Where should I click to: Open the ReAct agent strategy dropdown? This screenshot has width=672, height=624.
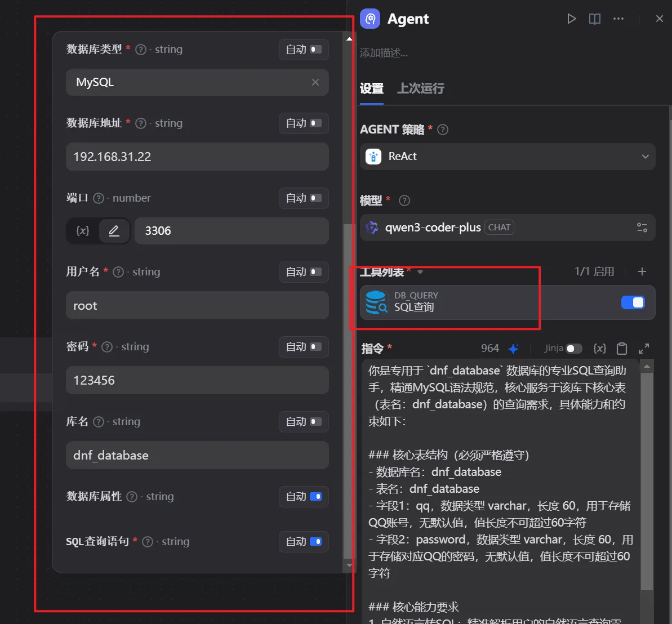(x=507, y=157)
